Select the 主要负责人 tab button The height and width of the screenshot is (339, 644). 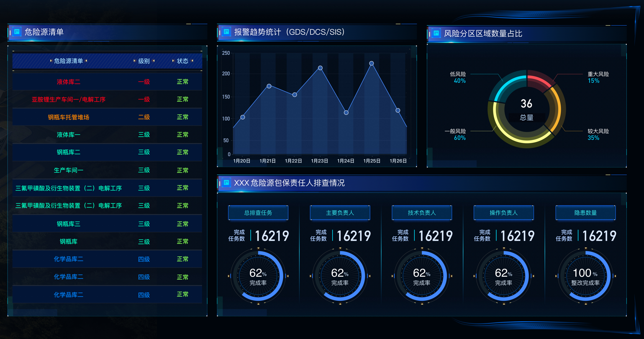[340, 213]
